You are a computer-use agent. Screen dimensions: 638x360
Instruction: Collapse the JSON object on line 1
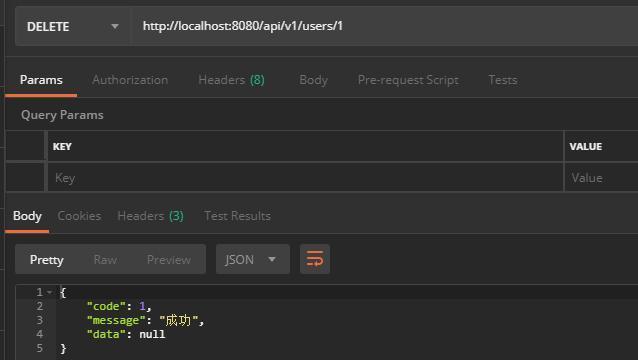click(x=49, y=292)
